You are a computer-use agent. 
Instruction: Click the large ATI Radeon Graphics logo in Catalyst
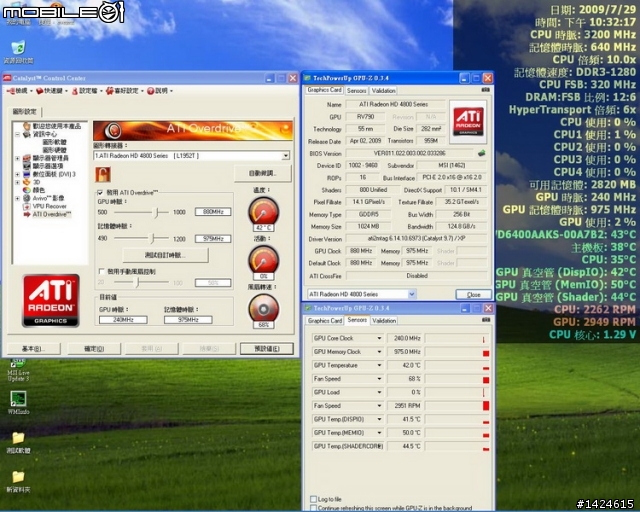point(51,300)
